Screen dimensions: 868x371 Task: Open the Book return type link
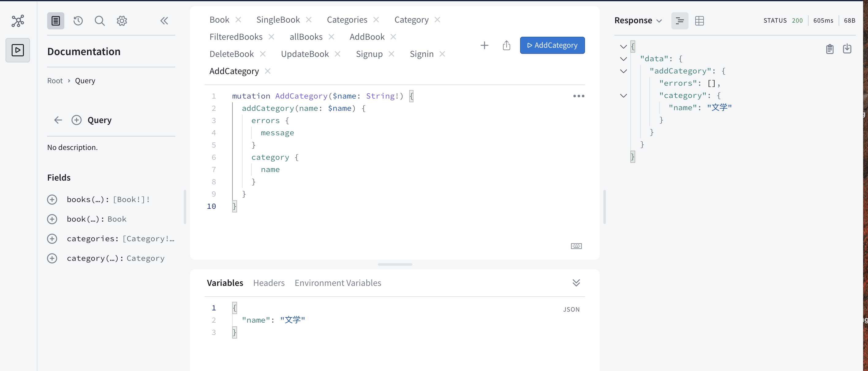pos(117,219)
